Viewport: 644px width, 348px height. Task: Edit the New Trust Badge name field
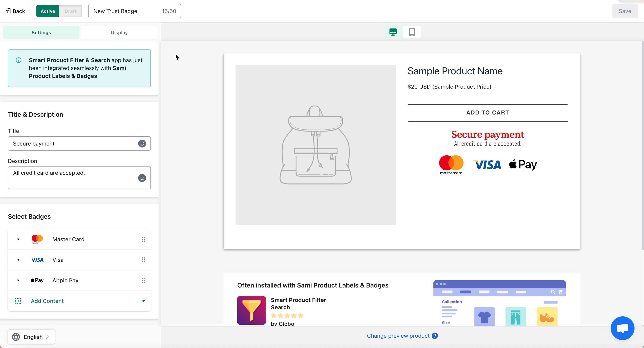tap(135, 11)
